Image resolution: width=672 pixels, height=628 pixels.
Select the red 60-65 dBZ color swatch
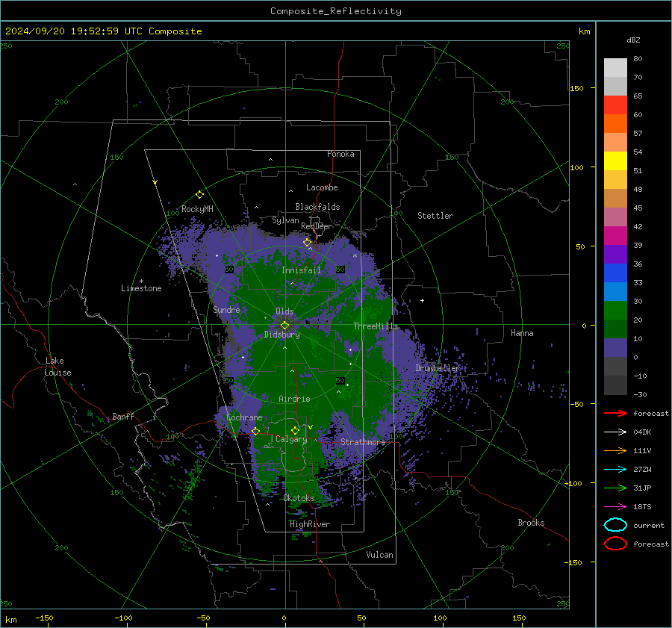coord(615,105)
